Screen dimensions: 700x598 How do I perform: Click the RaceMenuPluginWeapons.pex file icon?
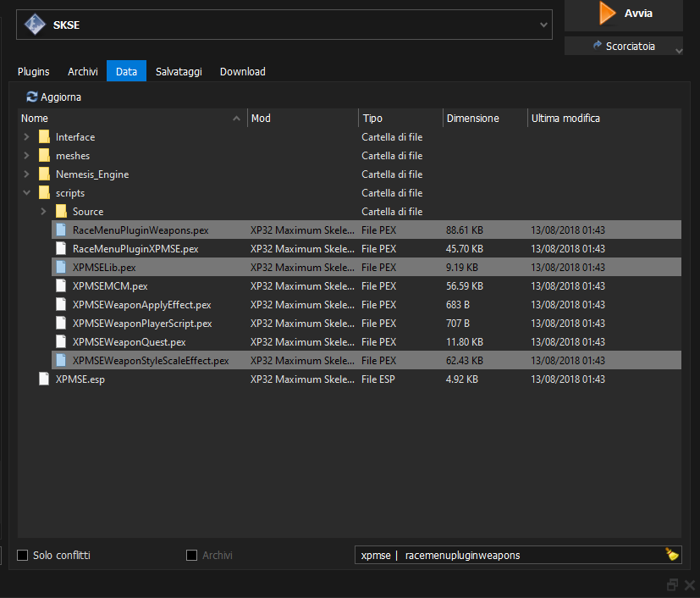tap(61, 230)
